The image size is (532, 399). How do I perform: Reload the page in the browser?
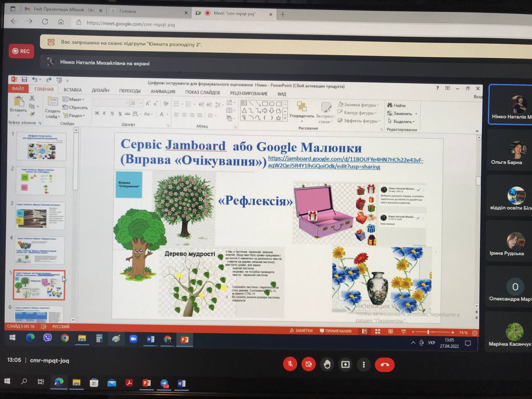coord(45,22)
